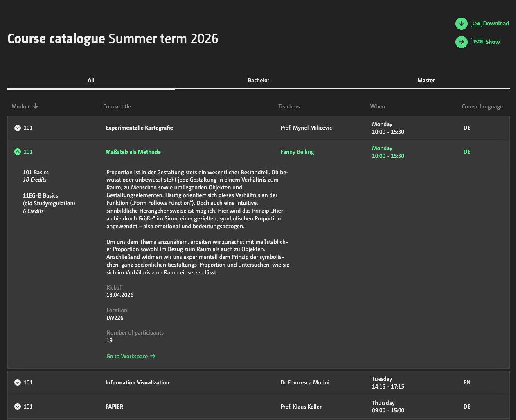
Task: Click Thursday 09:00 - 15:00 schedule
Action: 388,407
